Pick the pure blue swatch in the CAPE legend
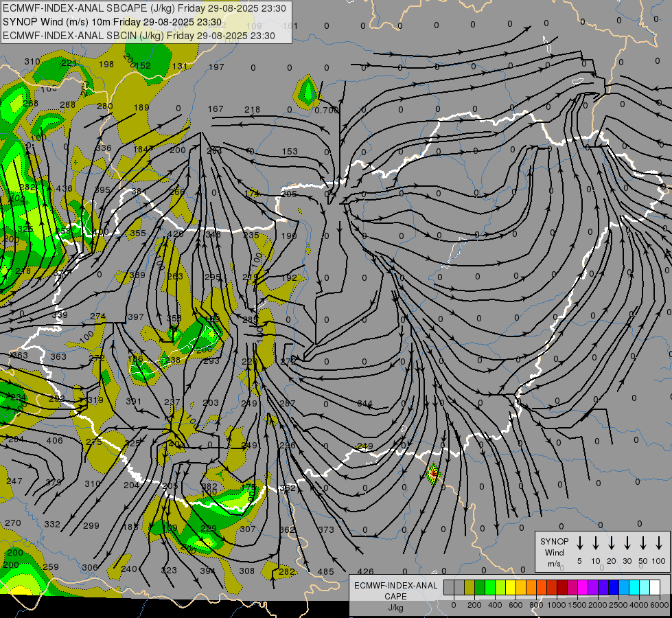This screenshot has height=618, width=672. click(x=613, y=588)
